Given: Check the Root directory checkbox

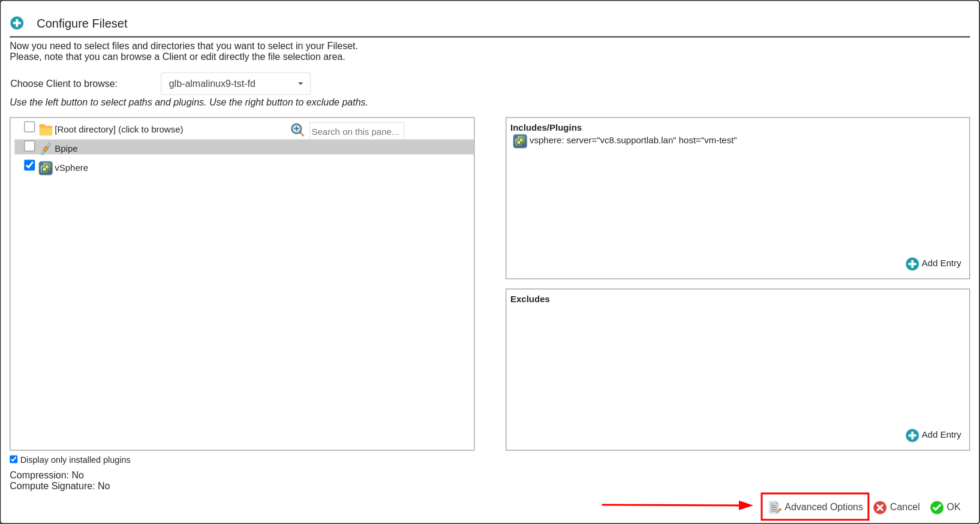Looking at the screenshot, I should point(29,127).
